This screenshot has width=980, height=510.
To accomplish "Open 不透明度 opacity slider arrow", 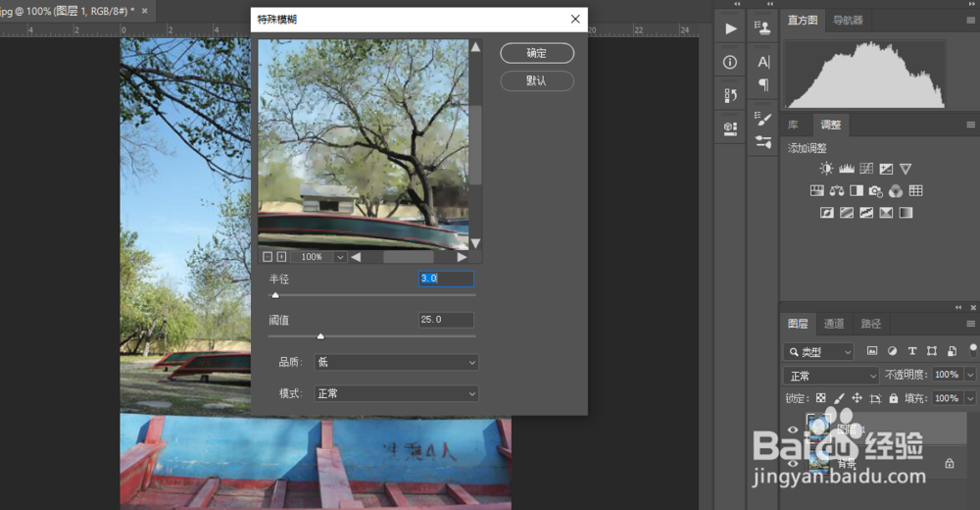I will 970,375.
